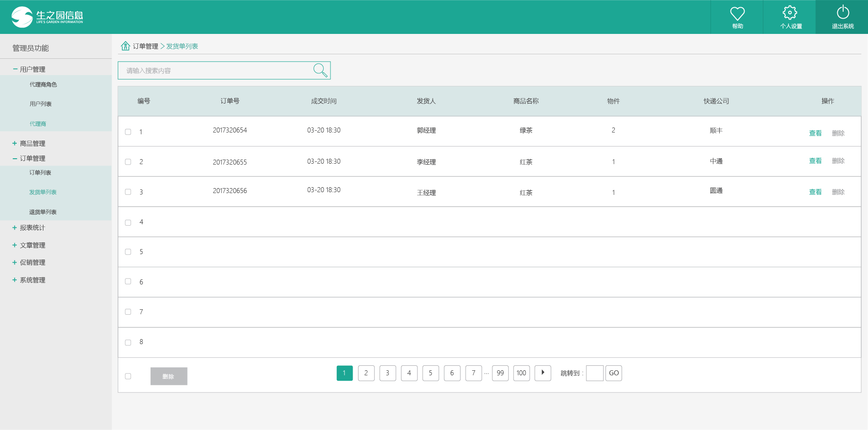Go to page 3

[387, 373]
